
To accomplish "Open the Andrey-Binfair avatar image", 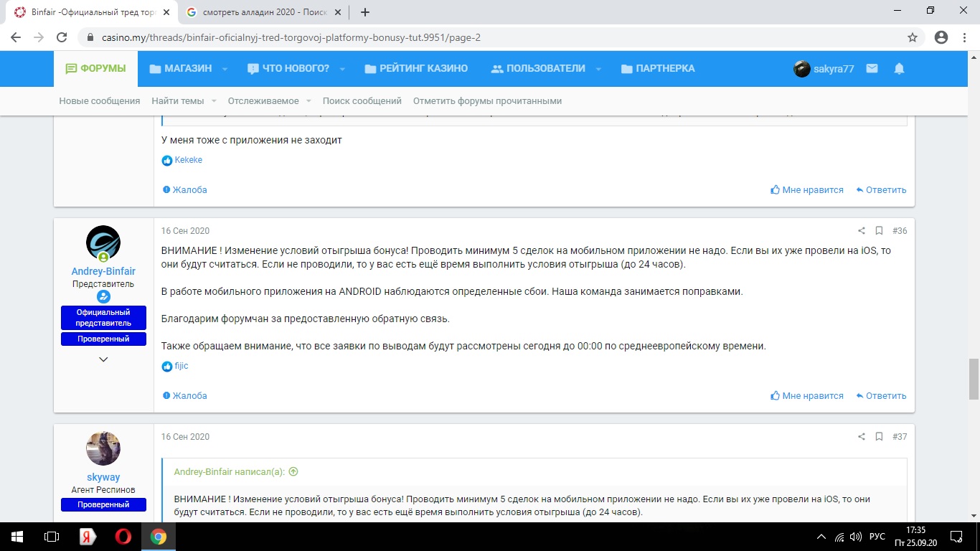I will pyautogui.click(x=103, y=242).
